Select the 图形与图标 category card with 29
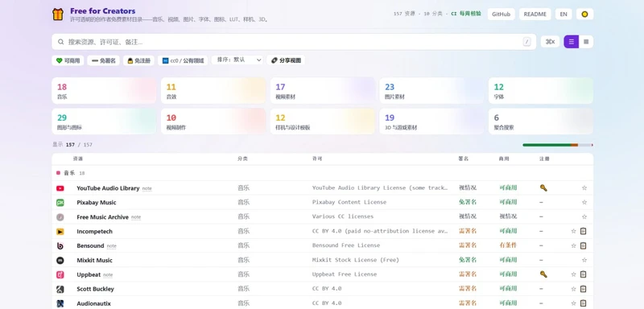This screenshot has width=644, height=309. tap(104, 122)
